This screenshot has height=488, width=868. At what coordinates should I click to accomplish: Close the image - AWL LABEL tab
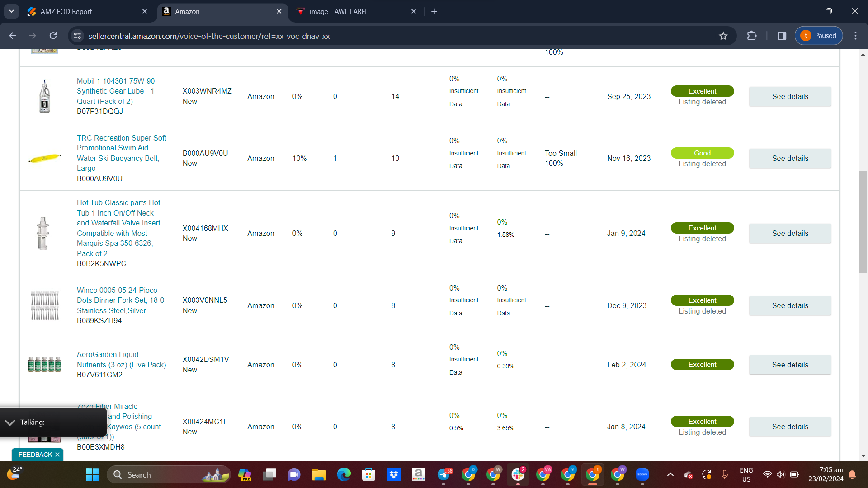point(414,11)
